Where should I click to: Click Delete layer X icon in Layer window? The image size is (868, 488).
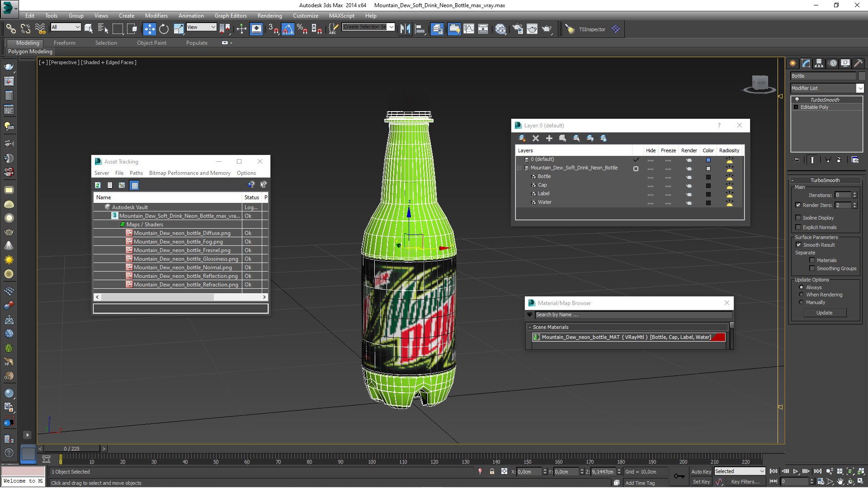[536, 138]
